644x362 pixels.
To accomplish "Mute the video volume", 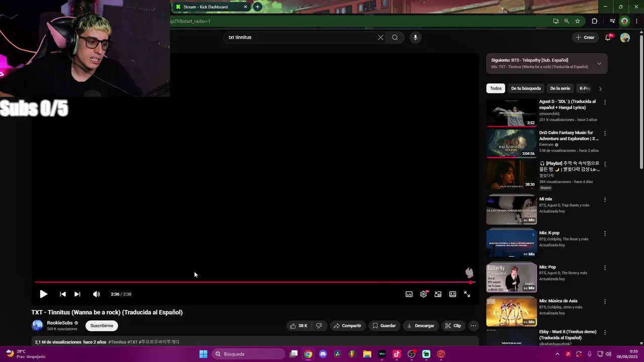I will pyautogui.click(x=96, y=294).
